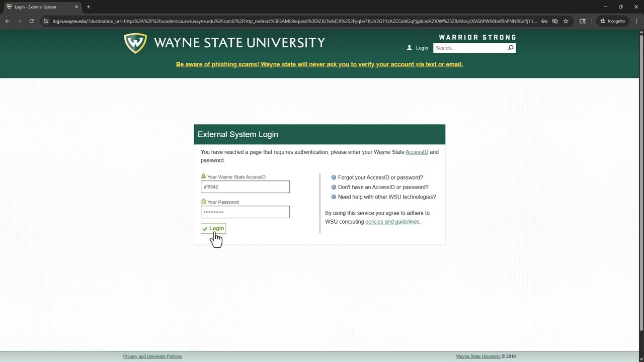Minimize the browser window
The image size is (644, 362).
click(605, 7)
